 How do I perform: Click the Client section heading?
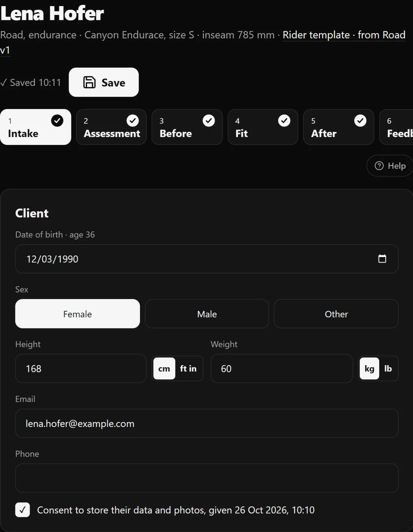coord(32,213)
